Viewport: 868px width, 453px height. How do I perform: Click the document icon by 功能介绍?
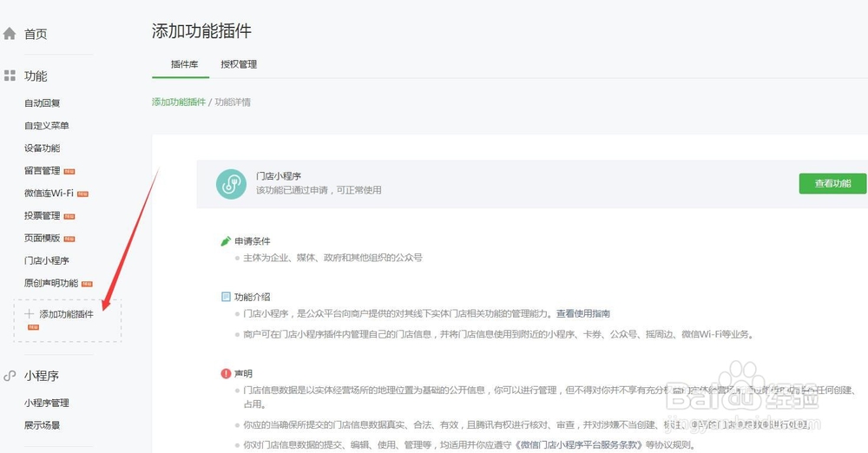[226, 297]
